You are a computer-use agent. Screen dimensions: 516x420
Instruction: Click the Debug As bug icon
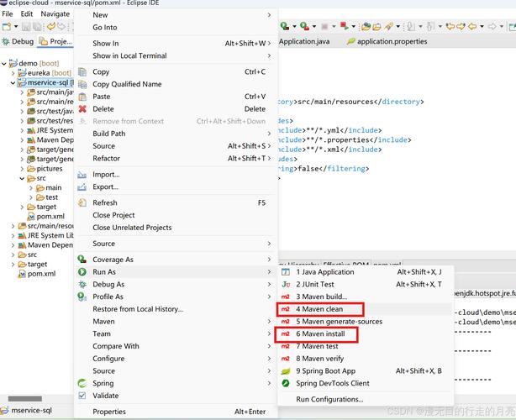[82, 285]
